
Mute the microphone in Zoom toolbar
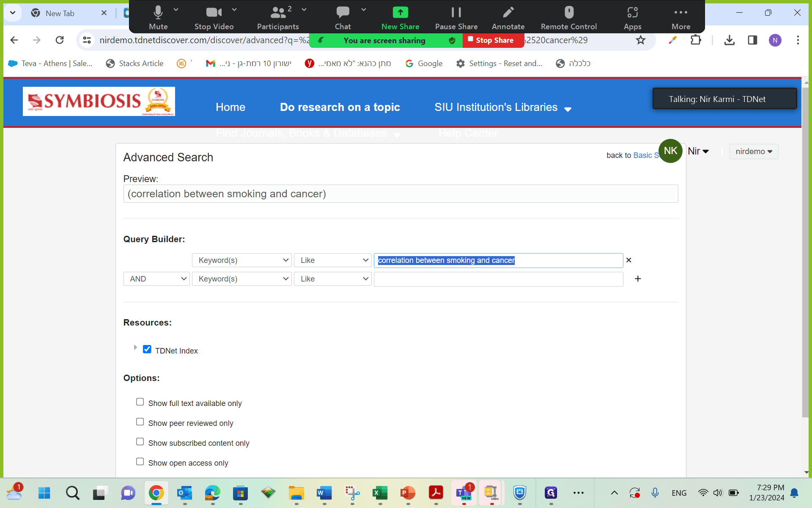click(158, 18)
